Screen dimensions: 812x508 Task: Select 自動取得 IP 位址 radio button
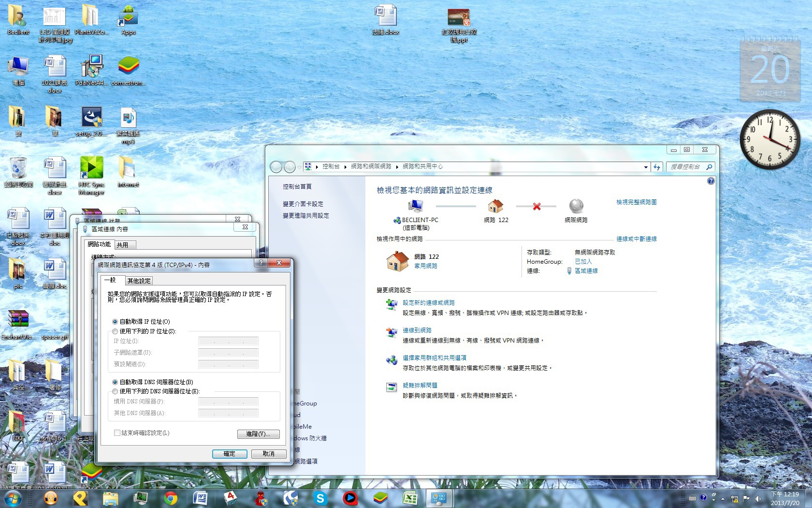115,322
